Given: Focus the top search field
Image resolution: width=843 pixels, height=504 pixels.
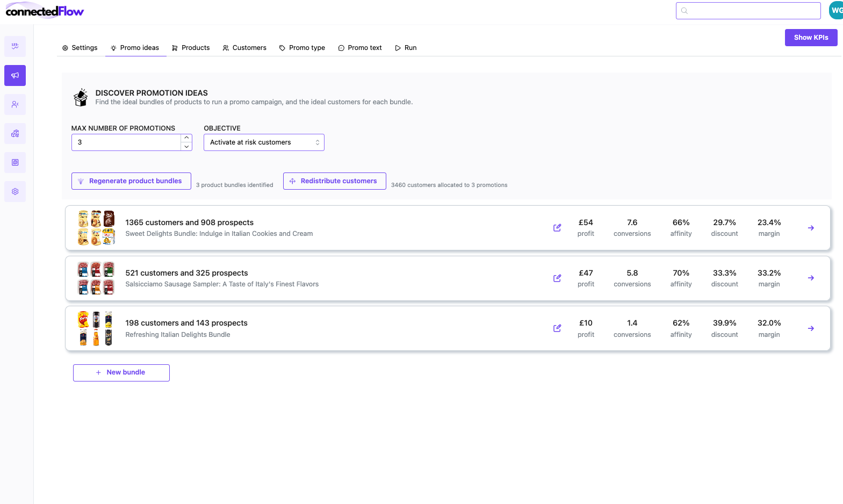Looking at the screenshot, I should (x=748, y=11).
